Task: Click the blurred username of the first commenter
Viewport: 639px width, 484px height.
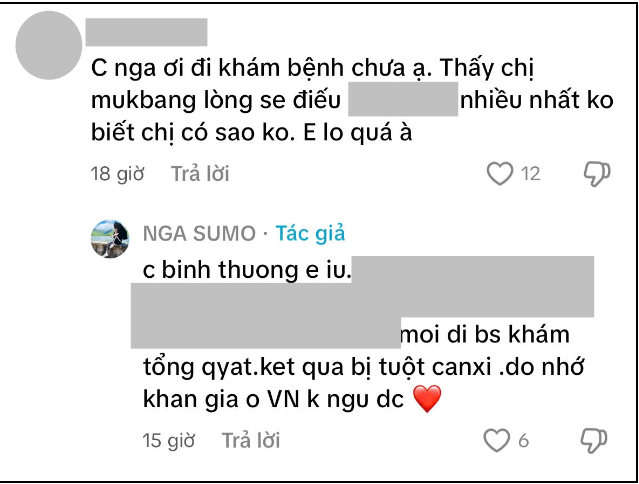Action: coord(146,32)
